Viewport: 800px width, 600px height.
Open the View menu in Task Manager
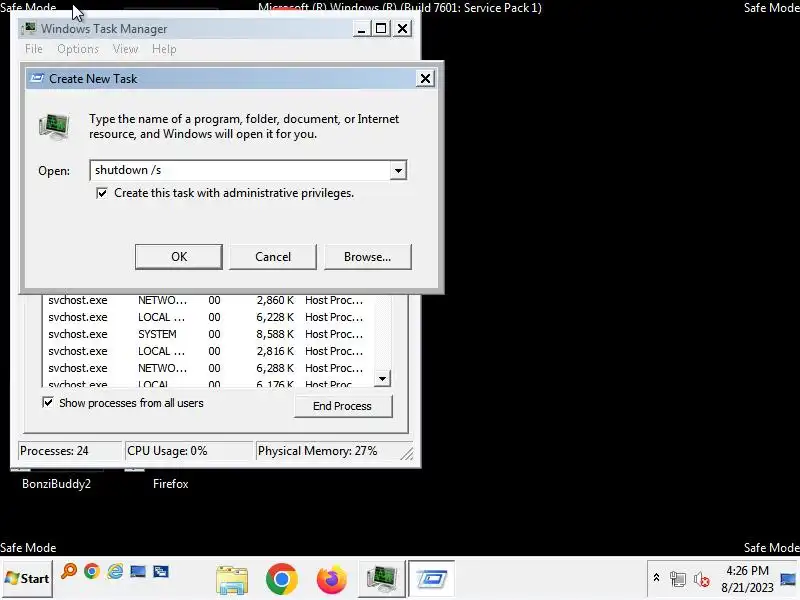pyautogui.click(x=125, y=49)
